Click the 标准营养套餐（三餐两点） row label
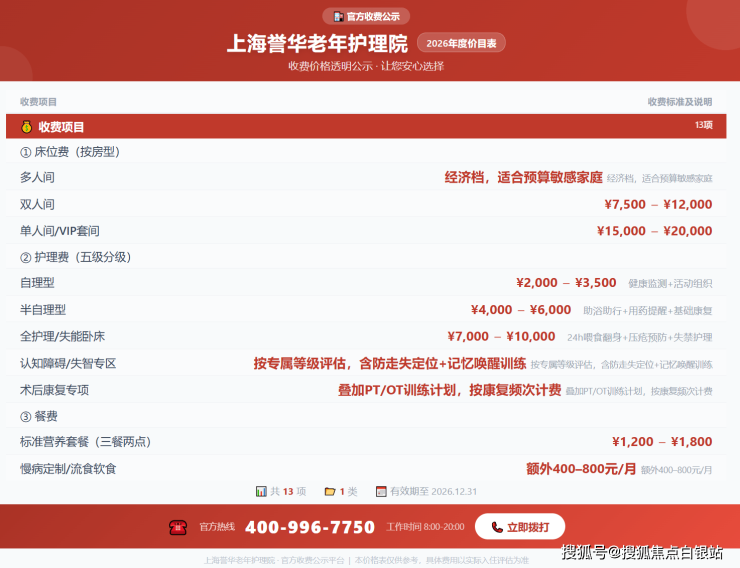Image resolution: width=740 pixels, height=568 pixels. (x=85, y=442)
